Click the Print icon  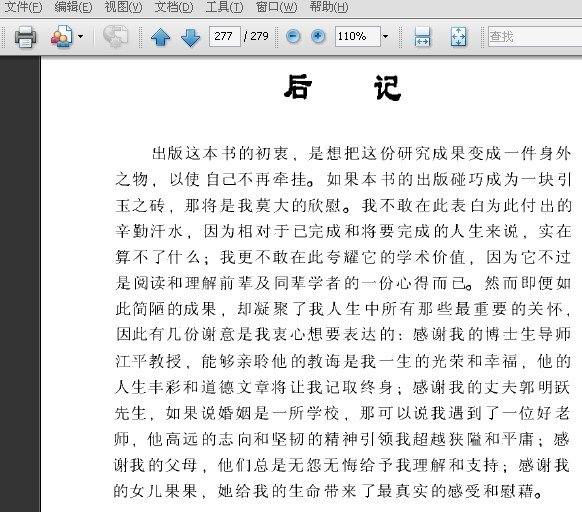click(26, 37)
